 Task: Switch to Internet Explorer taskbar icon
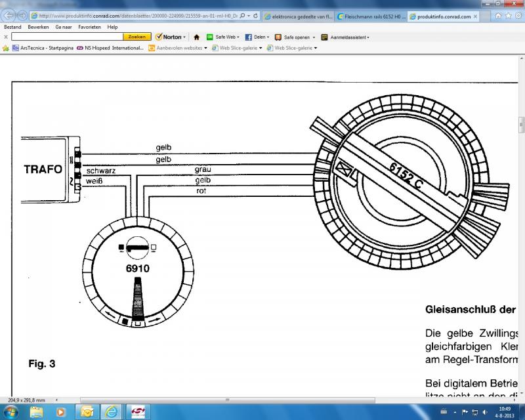tap(112, 412)
